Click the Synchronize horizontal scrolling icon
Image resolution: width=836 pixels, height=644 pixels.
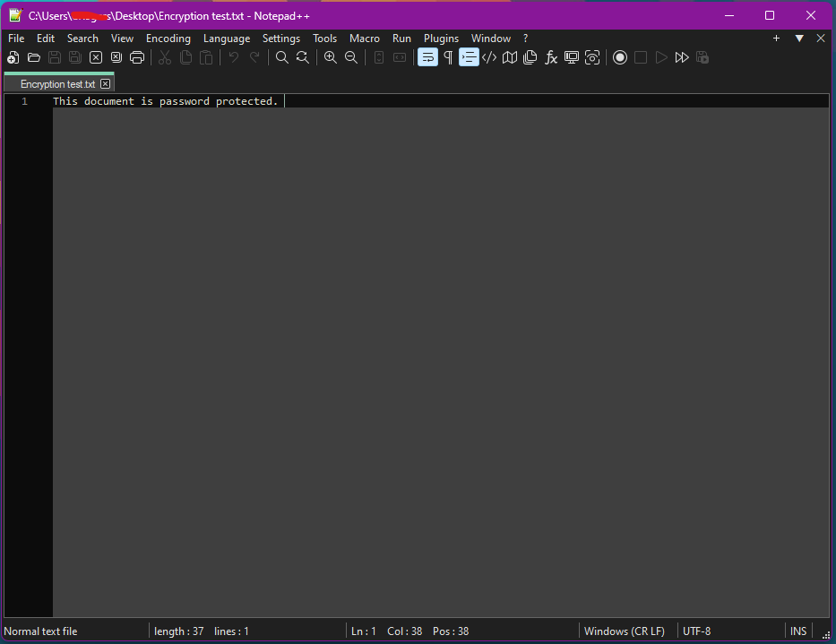[x=400, y=57]
